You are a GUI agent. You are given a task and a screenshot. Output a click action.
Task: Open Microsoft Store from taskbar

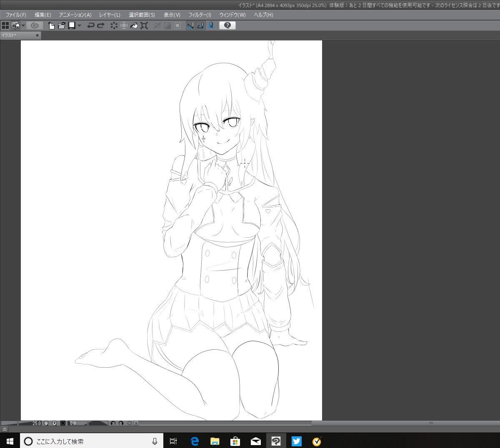(x=235, y=441)
